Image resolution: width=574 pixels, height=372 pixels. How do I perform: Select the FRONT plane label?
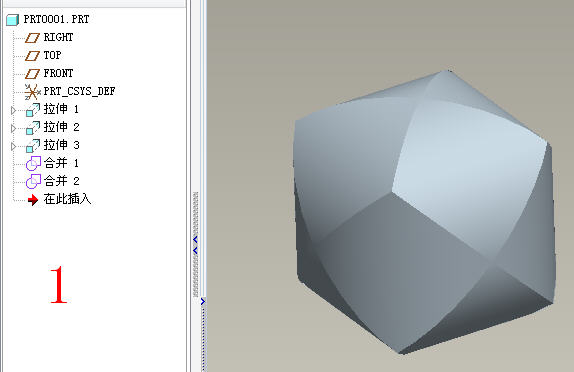point(59,73)
